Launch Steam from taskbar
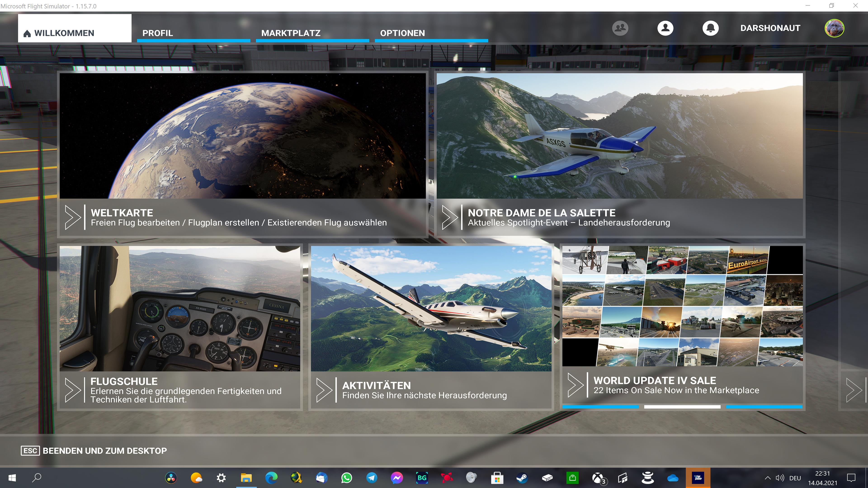The width and height of the screenshot is (868, 488). coord(522,478)
